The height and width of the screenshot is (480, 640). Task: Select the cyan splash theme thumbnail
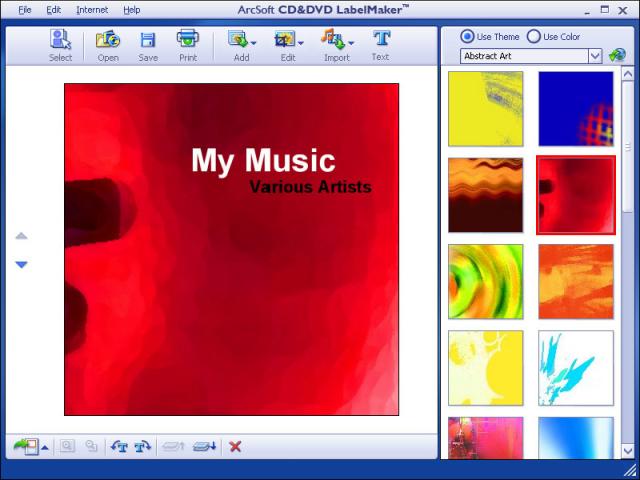pyautogui.click(x=576, y=368)
